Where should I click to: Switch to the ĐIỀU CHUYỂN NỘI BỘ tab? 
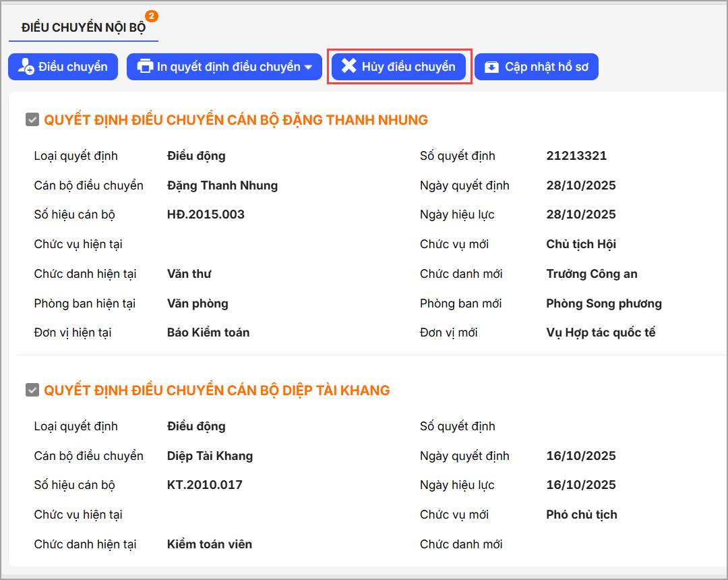pos(83,28)
